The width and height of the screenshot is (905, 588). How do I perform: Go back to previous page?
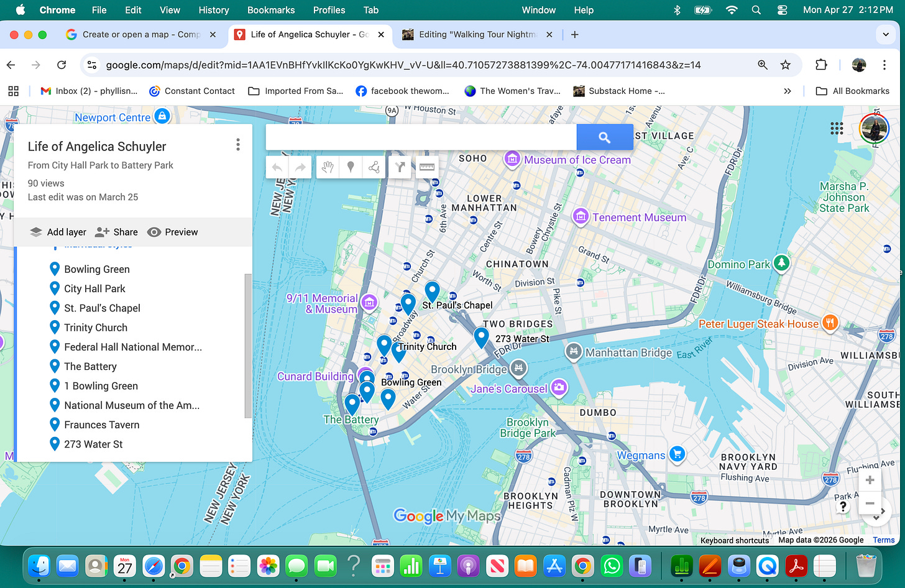click(x=11, y=65)
